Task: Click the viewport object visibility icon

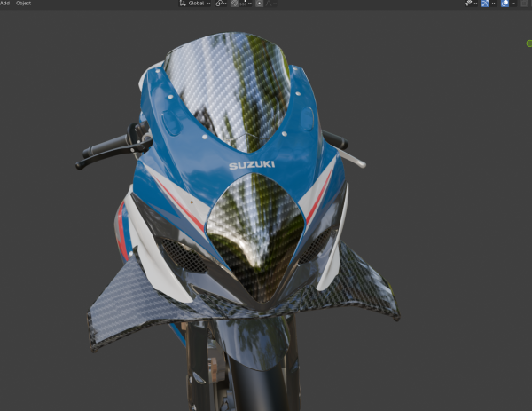Action: tap(469, 4)
